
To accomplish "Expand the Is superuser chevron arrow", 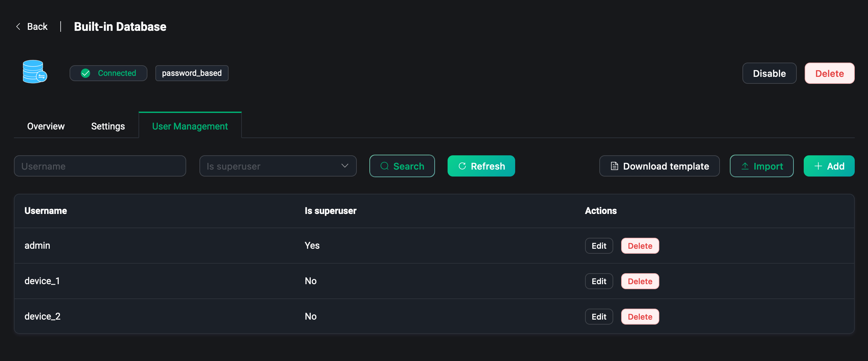I will (344, 166).
